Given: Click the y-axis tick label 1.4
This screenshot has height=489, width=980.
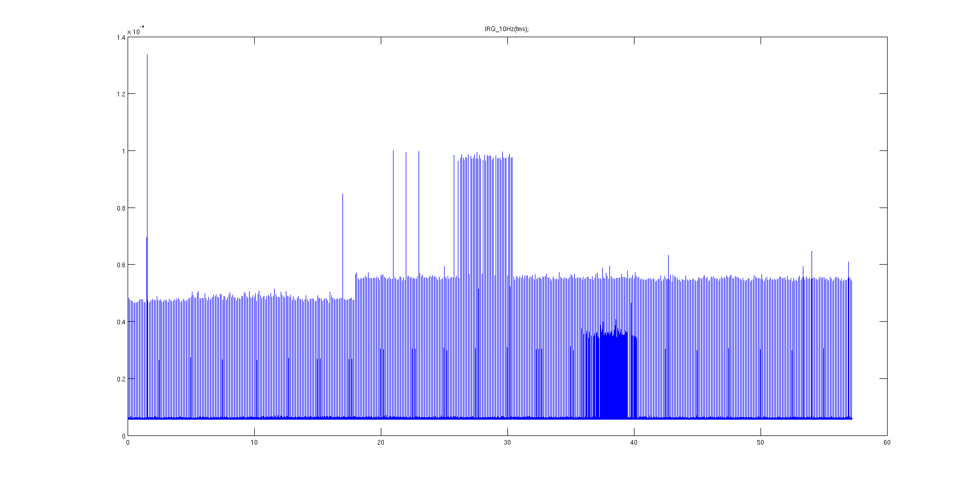Looking at the screenshot, I should click(x=121, y=37).
